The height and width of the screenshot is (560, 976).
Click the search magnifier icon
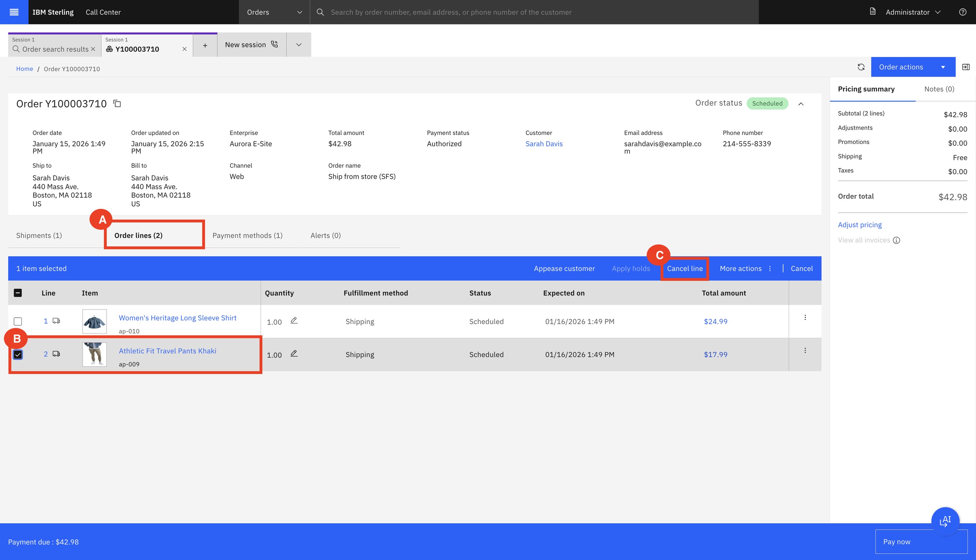point(320,12)
